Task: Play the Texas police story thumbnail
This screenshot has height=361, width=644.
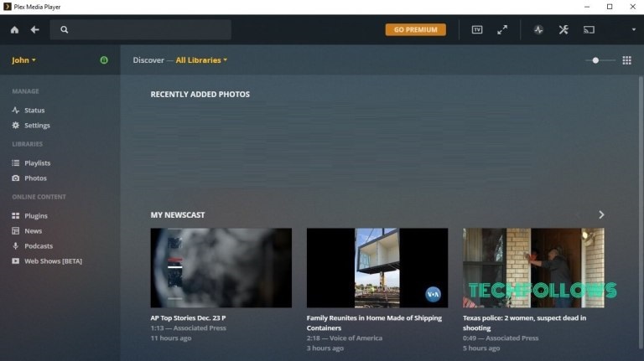Action: coord(533,268)
